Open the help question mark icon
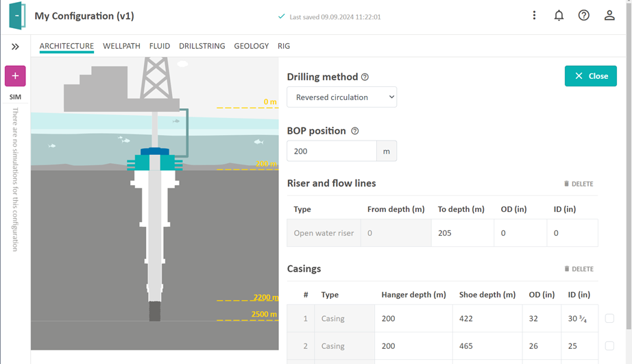Image resolution: width=632 pixels, height=364 pixels. point(583,15)
